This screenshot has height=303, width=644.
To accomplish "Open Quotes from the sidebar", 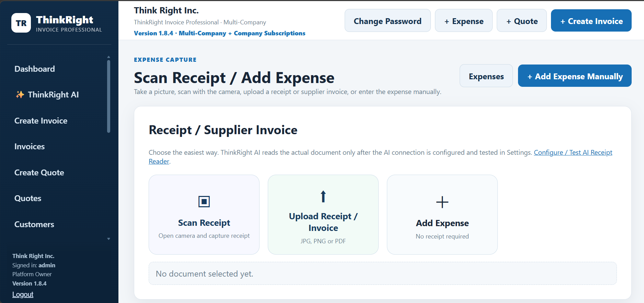I will point(28,198).
